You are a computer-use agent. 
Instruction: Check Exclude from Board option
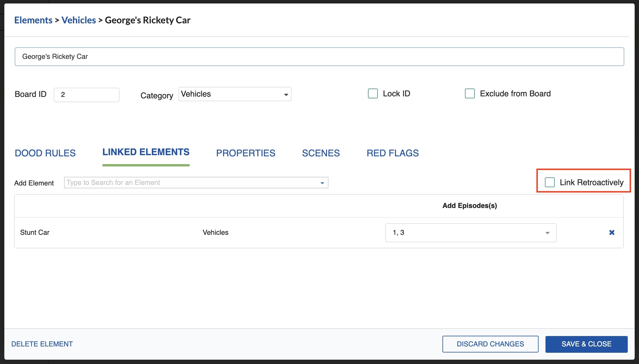(470, 94)
